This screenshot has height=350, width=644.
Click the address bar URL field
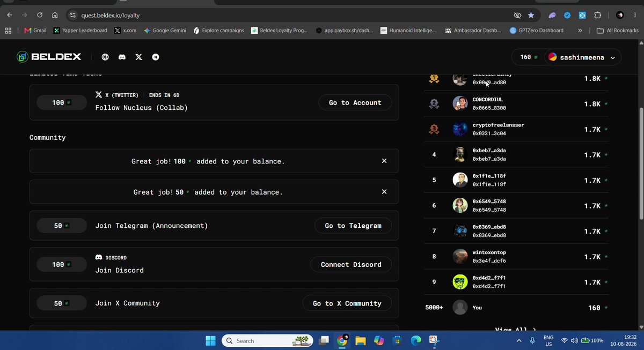(290, 15)
